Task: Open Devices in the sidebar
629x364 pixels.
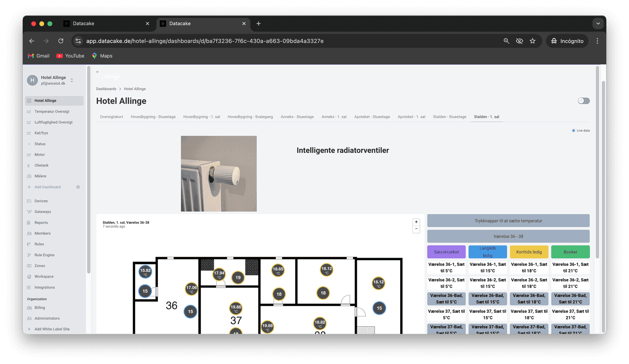Action: point(41,201)
